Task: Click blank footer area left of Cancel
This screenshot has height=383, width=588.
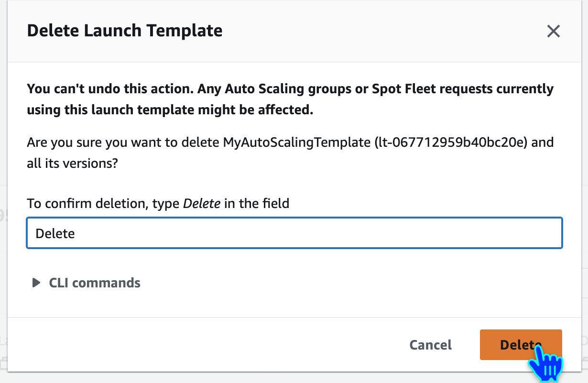Action: point(191,345)
